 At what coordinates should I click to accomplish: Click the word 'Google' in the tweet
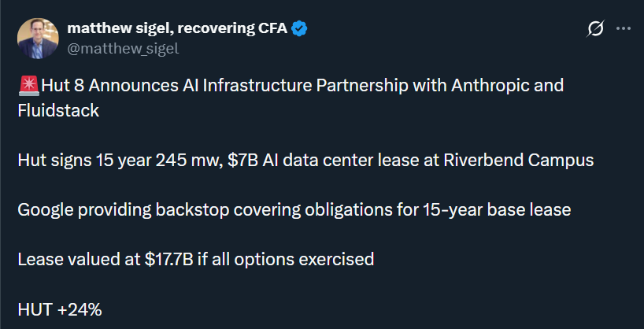tap(44, 210)
